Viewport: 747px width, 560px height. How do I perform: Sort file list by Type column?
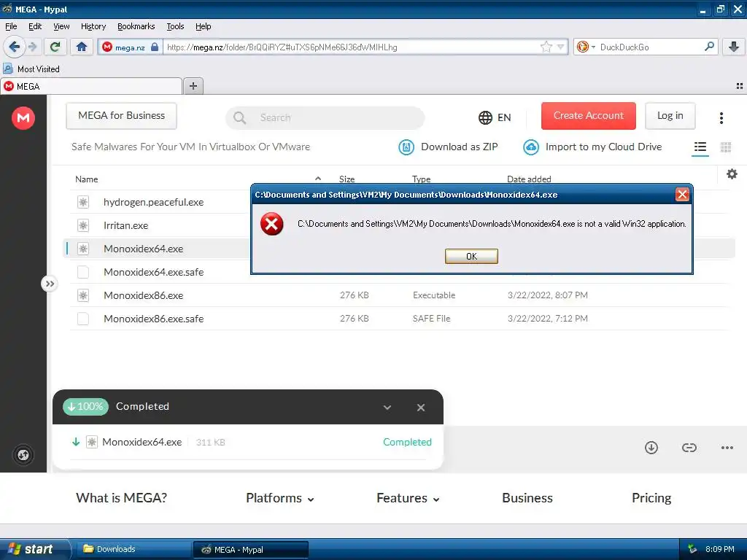421,179
